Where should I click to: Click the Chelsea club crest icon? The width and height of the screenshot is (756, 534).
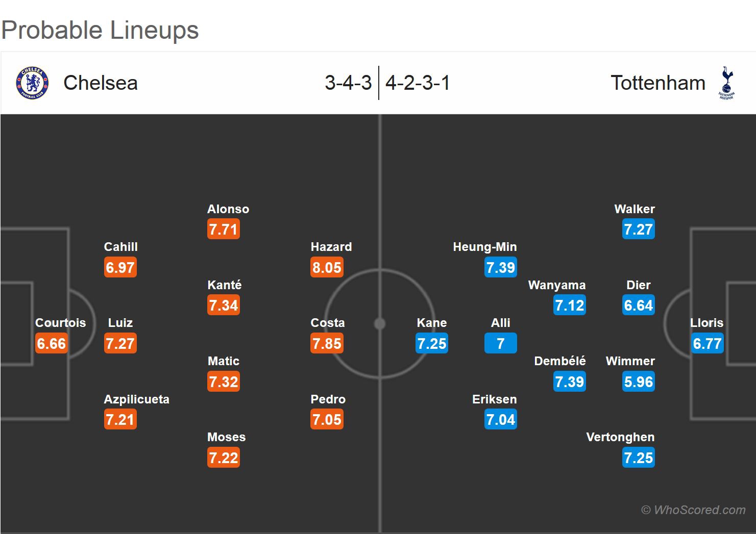(32, 83)
